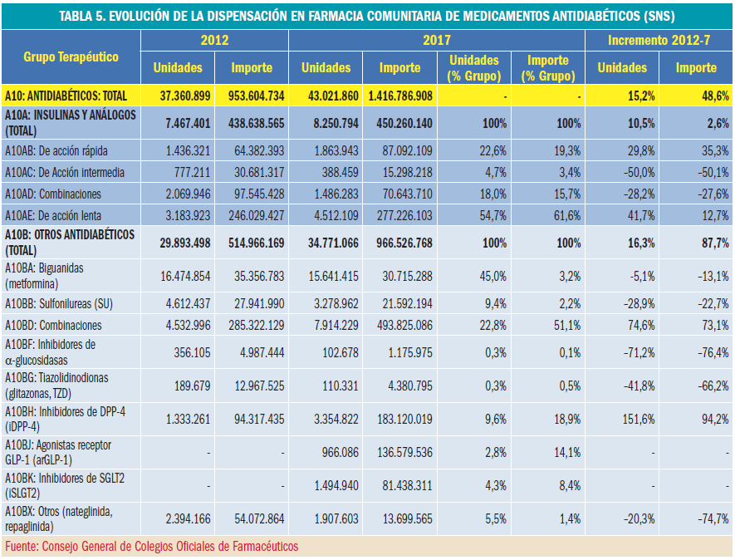This screenshot has width=735, height=560.
Task: Select the "A10B: OTROS ANTIDIABÉTICOS" row label
Action: pyautogui.click(x=70, y=242)
